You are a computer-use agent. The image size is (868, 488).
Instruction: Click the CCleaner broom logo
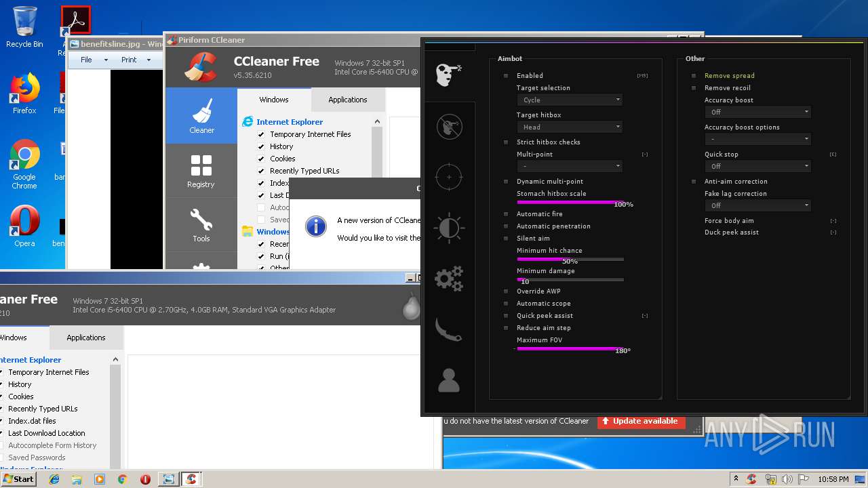coord(201,67)
